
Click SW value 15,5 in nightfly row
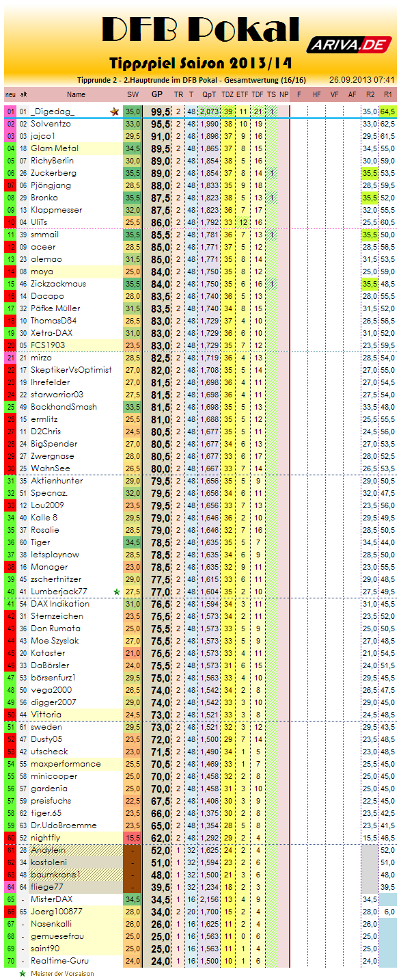133,838
